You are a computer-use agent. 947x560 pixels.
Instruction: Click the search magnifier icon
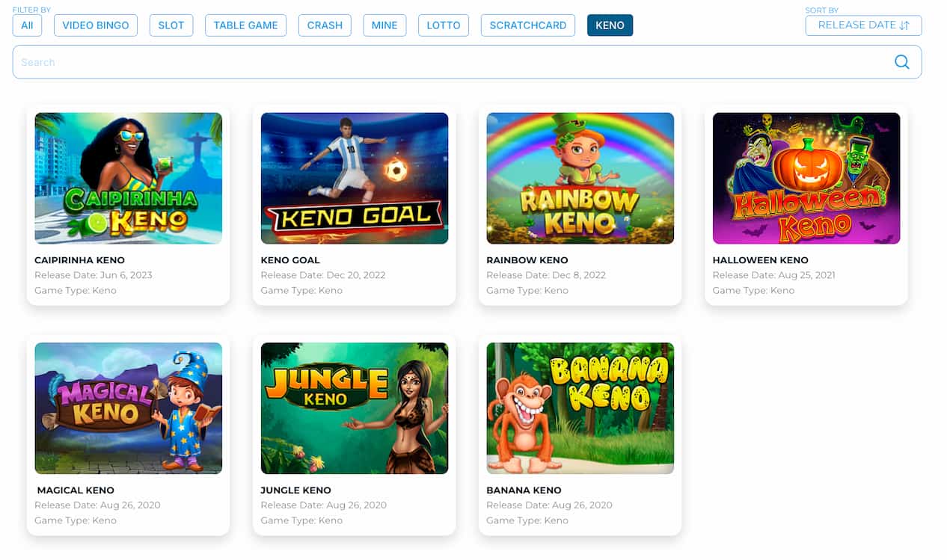[x=902, y=62]
